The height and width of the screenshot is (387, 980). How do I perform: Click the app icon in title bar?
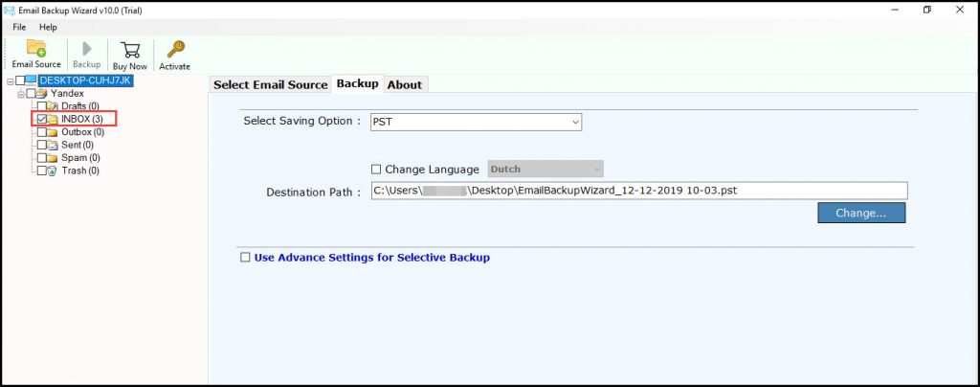(11, 10)
